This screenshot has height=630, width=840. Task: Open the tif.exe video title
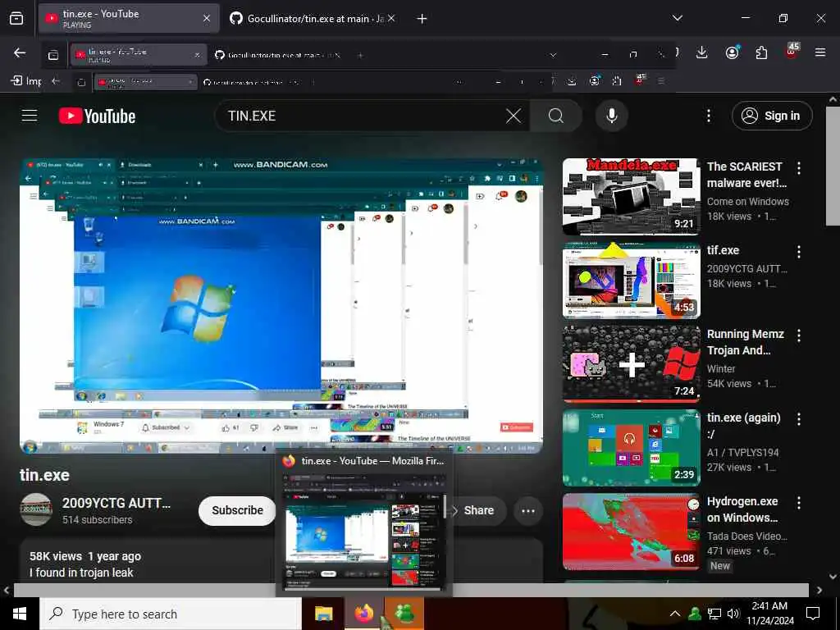pyautogui.click(x=723, y=250)
